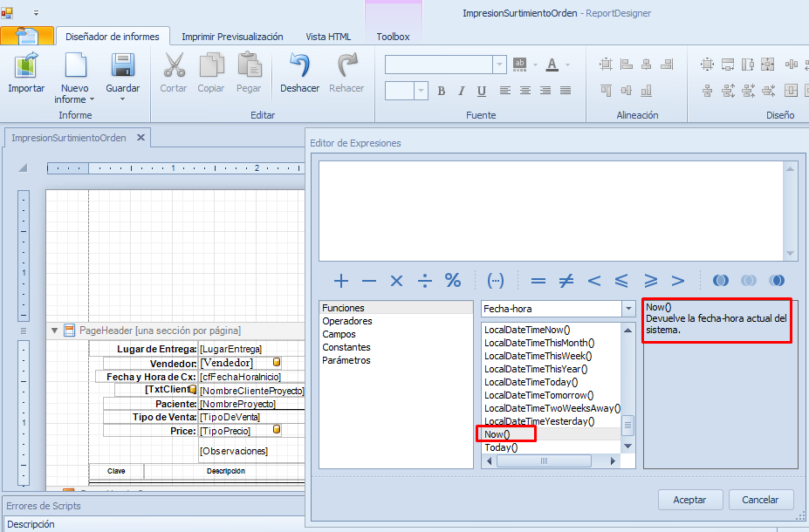Click the Guardar floppy disk icon
The height and width of the screenshot is (532, 809).
coord(122,67)
